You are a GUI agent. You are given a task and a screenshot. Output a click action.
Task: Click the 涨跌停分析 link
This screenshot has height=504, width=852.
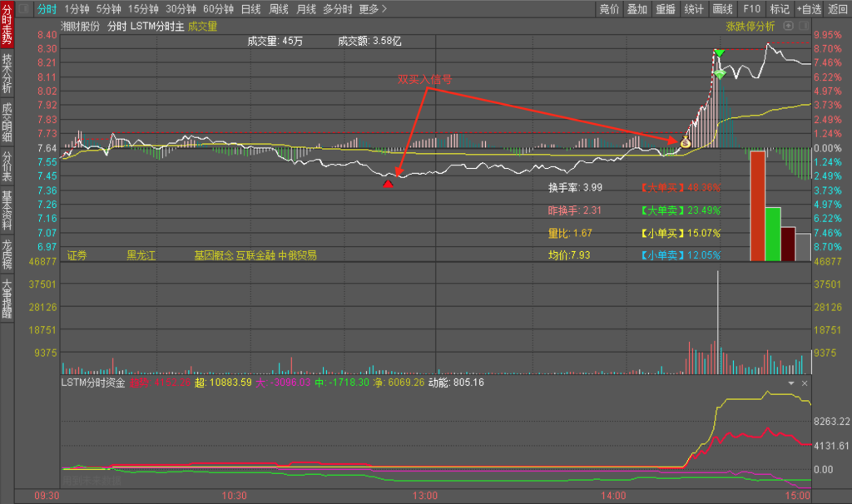tap(750, 26)
